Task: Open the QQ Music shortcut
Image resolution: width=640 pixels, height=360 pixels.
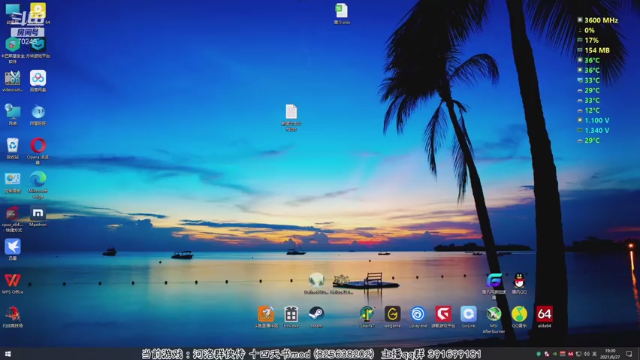Action: 519,317
